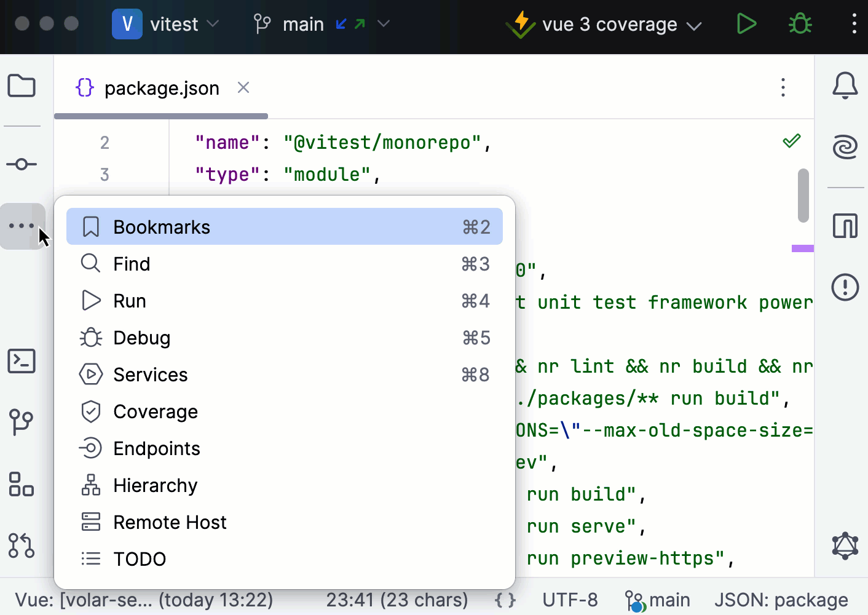The height and width of the screenshot is (615, 868).
Task: Click the Run button in toolbar
Action: click(746, 24)
